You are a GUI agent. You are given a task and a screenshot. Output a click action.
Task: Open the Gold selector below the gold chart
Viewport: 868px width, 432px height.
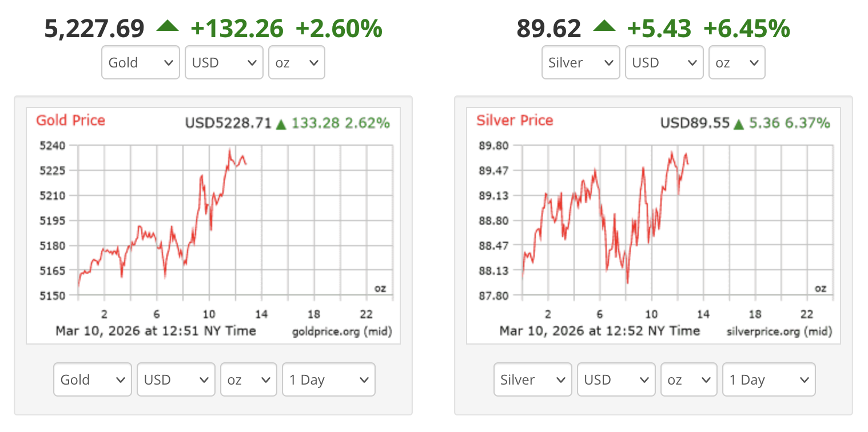point(93,379)
